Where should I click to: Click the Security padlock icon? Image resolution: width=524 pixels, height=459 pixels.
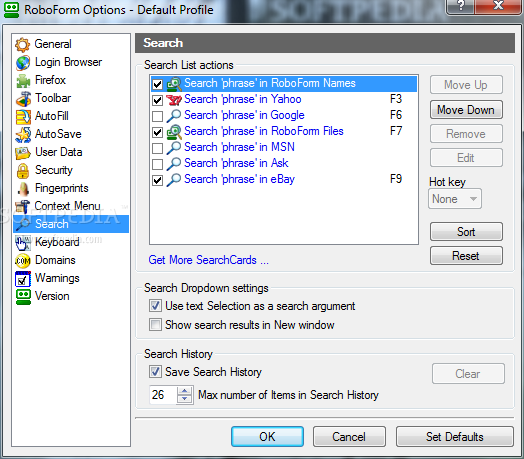(23, 171)
